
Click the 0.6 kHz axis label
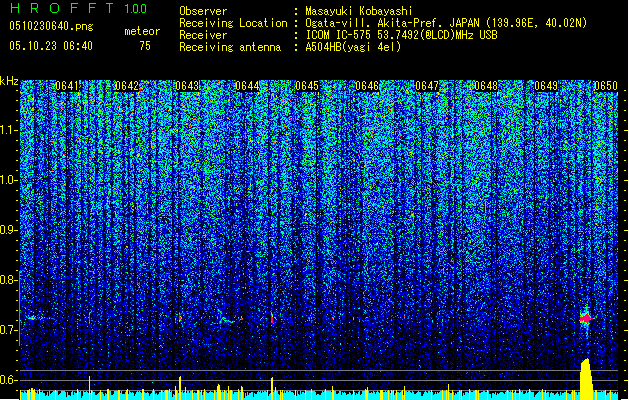click(8, 380)
